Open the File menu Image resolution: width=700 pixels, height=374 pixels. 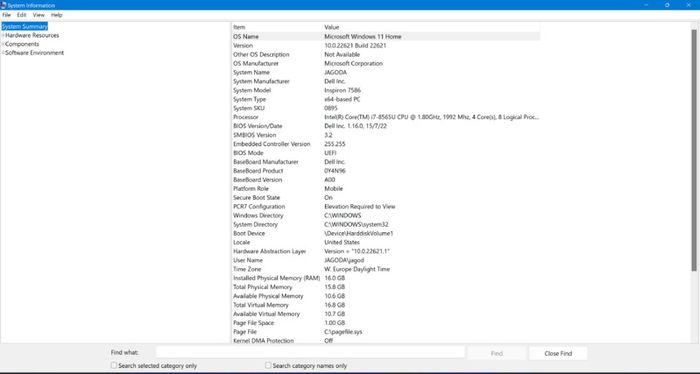point(7,15)
